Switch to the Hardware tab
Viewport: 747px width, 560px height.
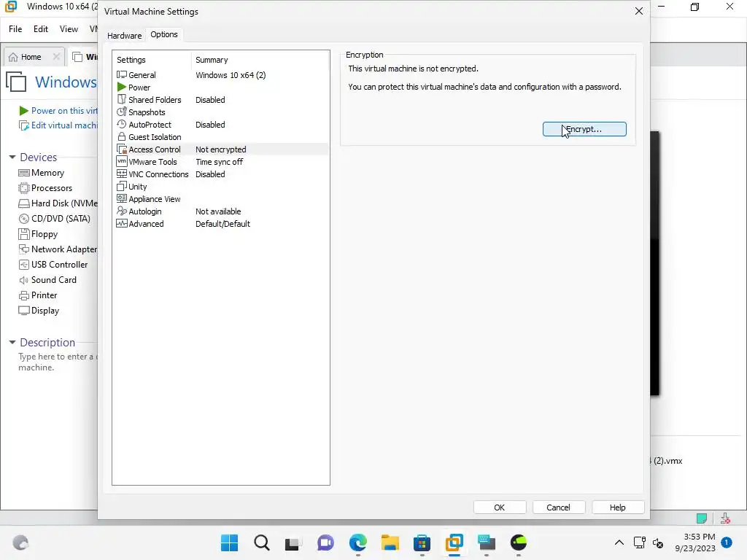[124, 35]
